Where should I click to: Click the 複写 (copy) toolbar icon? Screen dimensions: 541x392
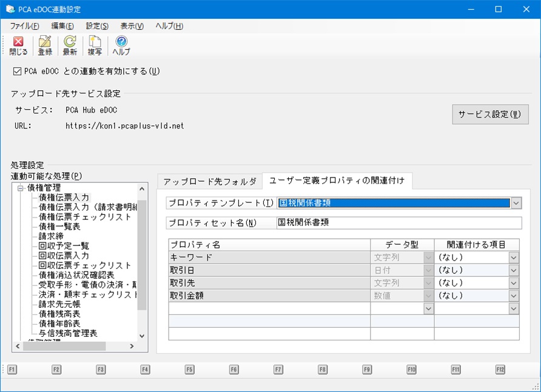click(95, 41)
